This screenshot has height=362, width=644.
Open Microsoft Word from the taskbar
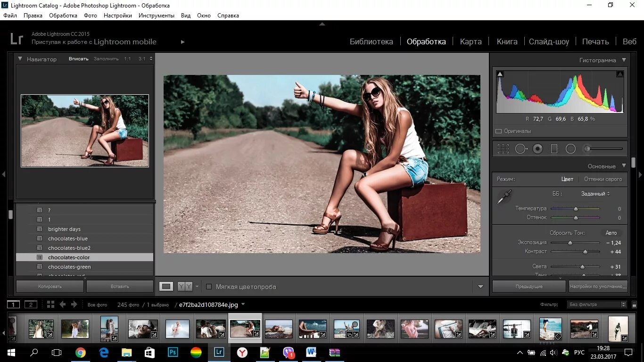pyautogui.click(x=311, y=352)
